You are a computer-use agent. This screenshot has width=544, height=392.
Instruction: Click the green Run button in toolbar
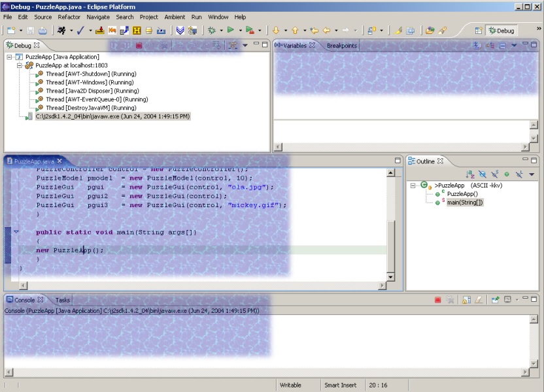click(x=230, y=30)
